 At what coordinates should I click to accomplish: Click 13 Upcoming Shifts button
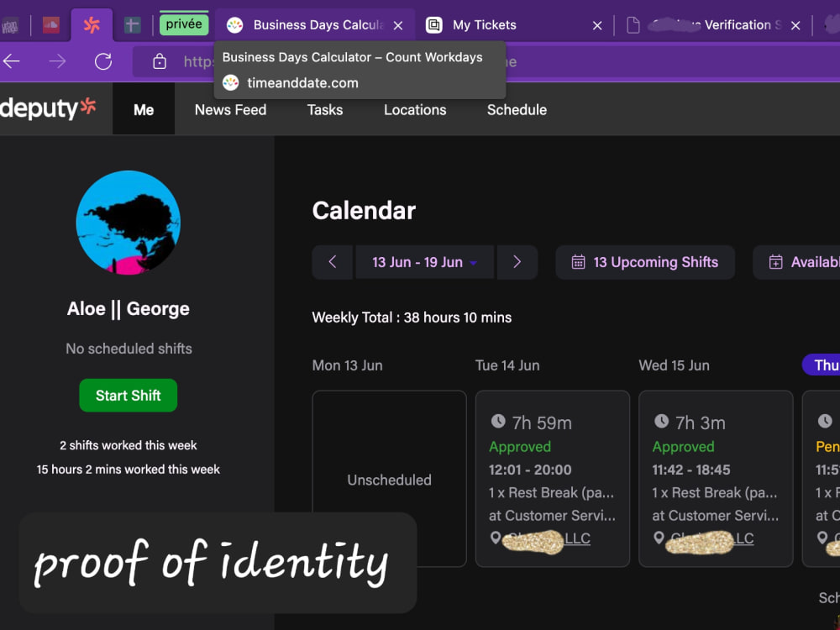point(645,262)
